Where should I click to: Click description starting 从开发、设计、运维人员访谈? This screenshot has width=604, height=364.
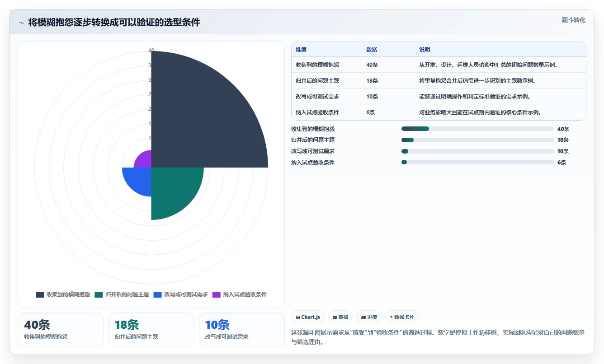[488, 65]
